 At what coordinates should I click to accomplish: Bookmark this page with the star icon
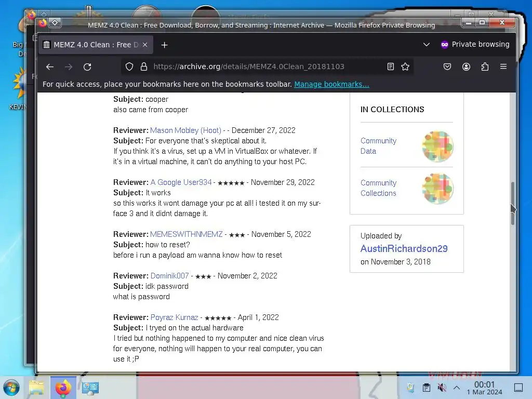click(405, 66)
